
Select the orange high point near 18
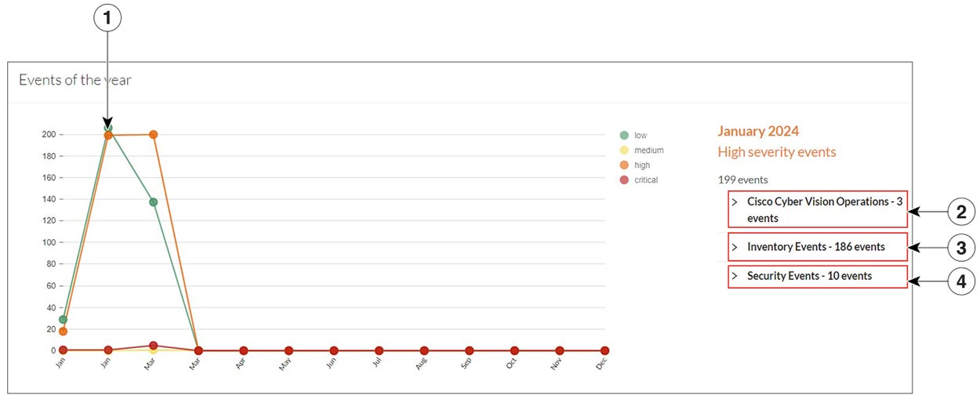coord(63,332)
